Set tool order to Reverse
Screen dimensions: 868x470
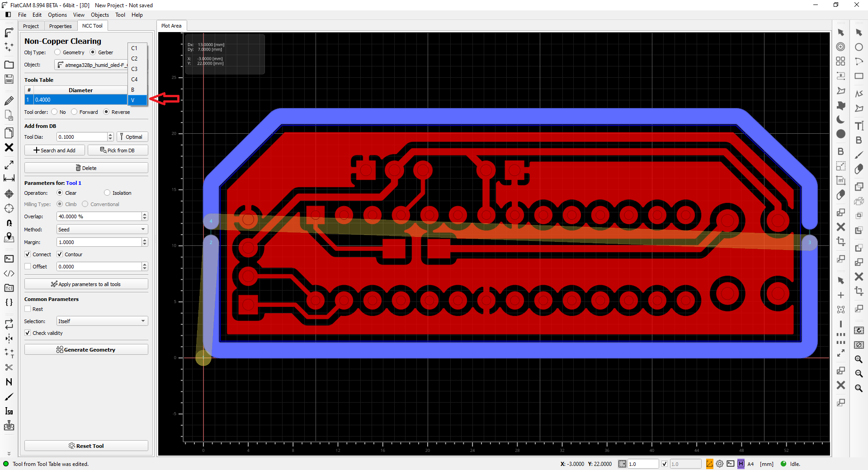[x=106, y=112]
